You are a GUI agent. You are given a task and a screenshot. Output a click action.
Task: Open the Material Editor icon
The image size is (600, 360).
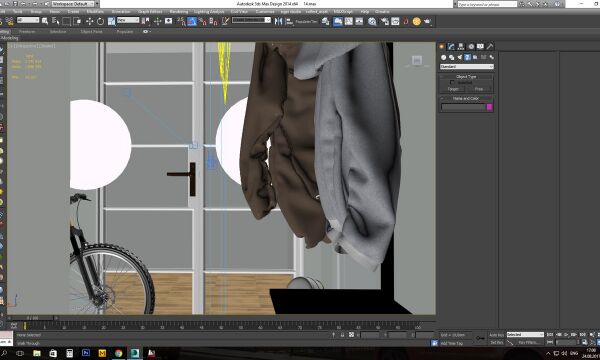[372, 21]
